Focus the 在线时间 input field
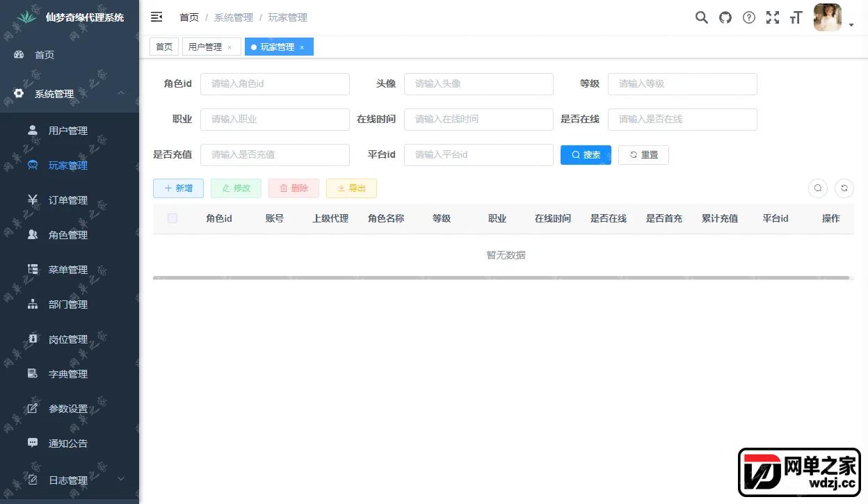This screenshot has height=504, width=868. [479, 119]
